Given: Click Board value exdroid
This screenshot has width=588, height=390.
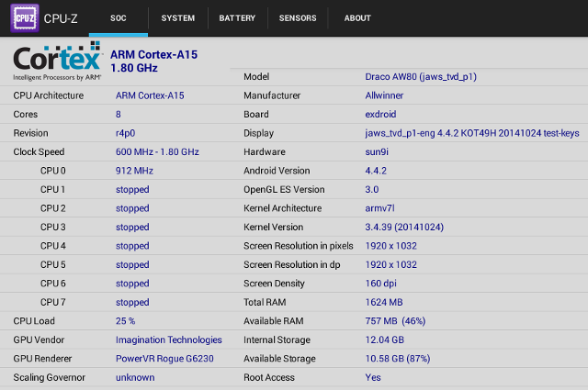Looking at the screenshot, I should 380,115.
